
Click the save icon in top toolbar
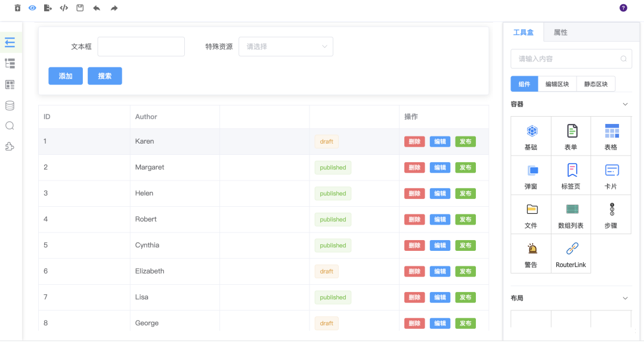point(80,8)
